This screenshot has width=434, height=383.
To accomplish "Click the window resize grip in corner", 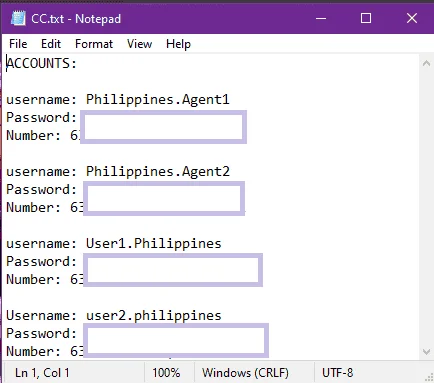I will point(429,378).
